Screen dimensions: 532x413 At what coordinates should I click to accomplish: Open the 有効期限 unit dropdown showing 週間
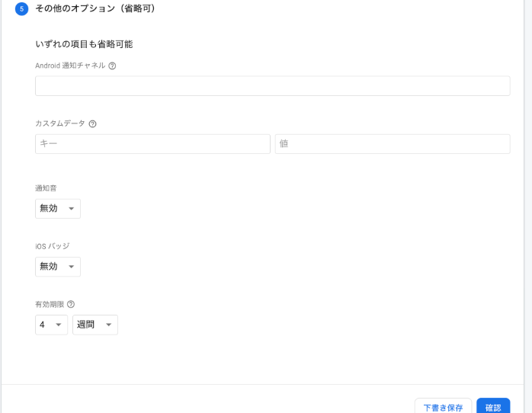click(x=95, y=325)
